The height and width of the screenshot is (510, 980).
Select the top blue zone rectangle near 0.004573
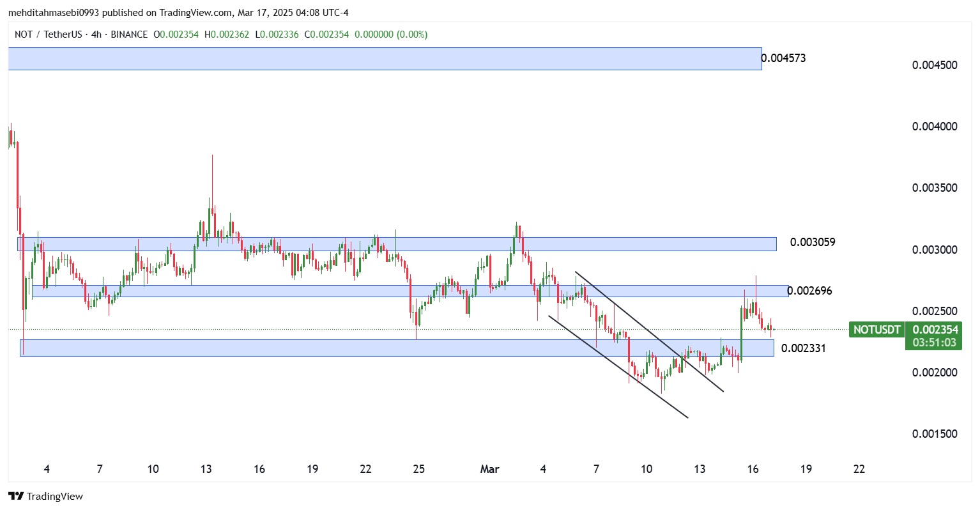pyautogui.click(x=385, y=59)
